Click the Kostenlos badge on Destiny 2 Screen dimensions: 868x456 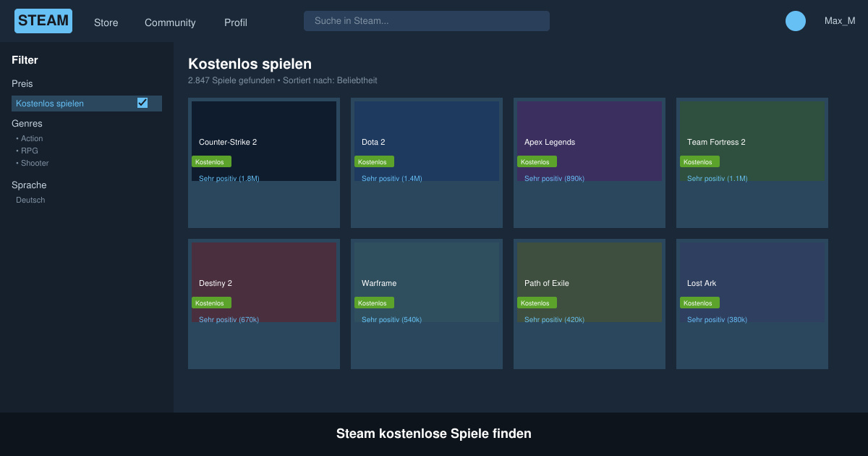(211, 303)
